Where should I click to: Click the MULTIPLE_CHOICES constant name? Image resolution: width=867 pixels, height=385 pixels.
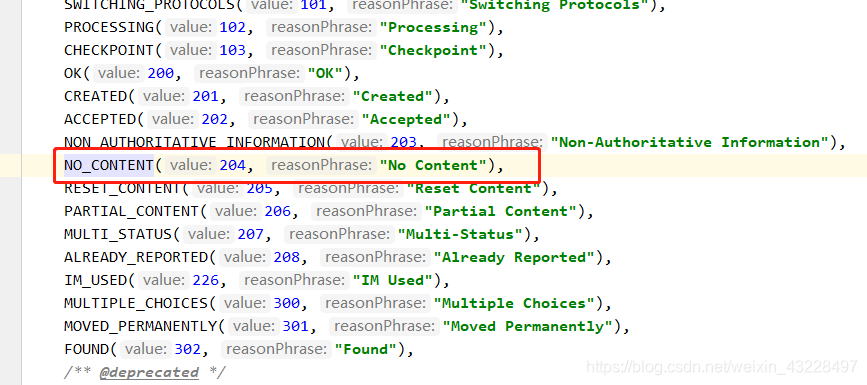[136, 304]
